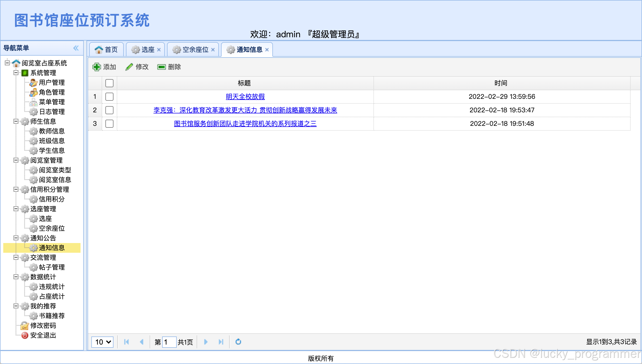Click the Delete (删除) minus icon

162,67
